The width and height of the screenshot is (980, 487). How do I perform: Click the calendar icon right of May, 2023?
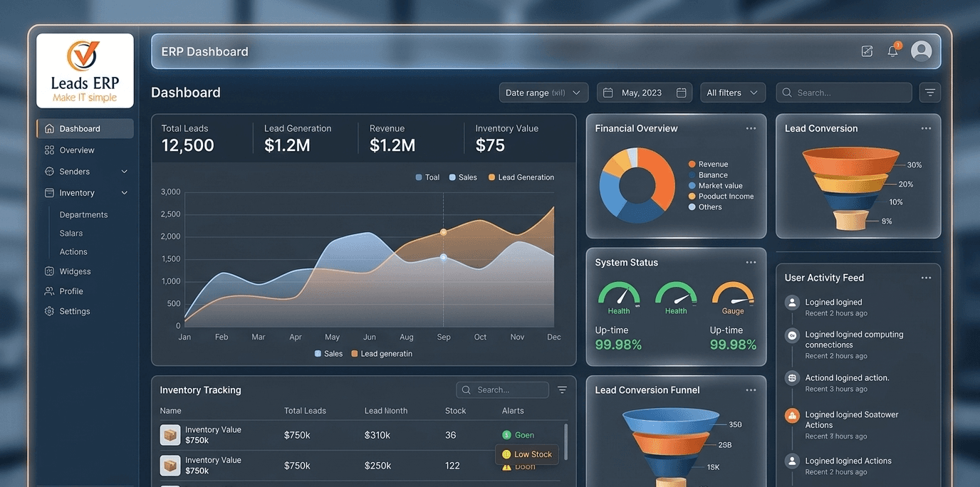tap(681, 93)
